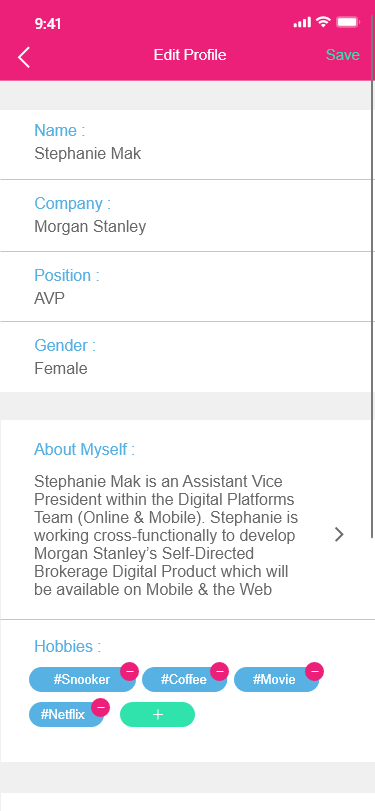This screenshot has width=375, height=811.
Task: Remove the #Snooker hobby tag
Action: (x=129, y=671)
